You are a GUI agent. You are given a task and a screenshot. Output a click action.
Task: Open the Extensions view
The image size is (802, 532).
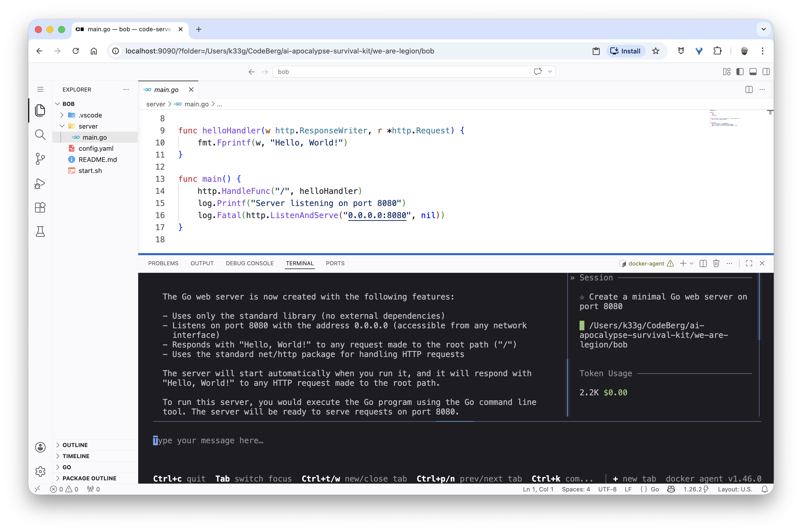click(40, 207)
